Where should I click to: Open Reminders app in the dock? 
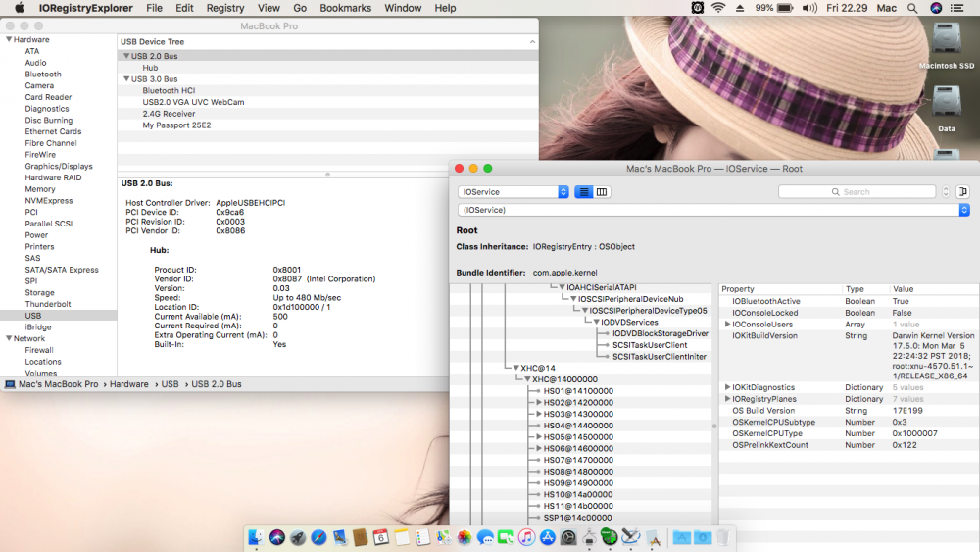click(x=422, y=537)
